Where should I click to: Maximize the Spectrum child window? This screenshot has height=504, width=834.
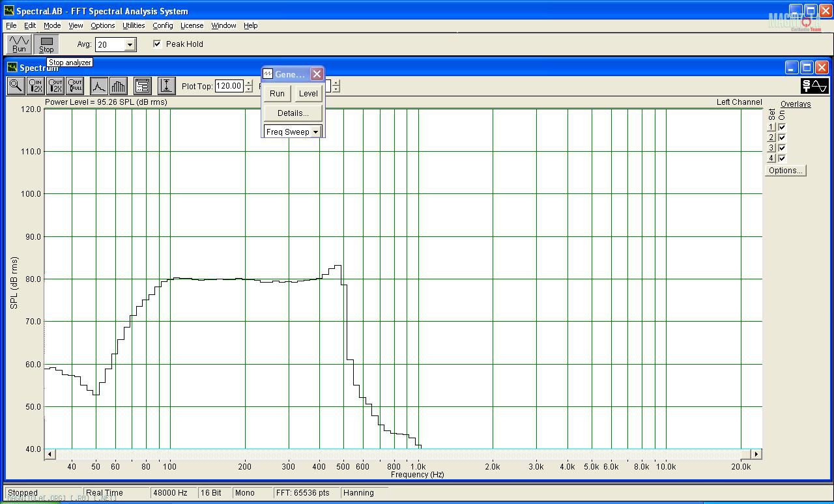point(807,67)
